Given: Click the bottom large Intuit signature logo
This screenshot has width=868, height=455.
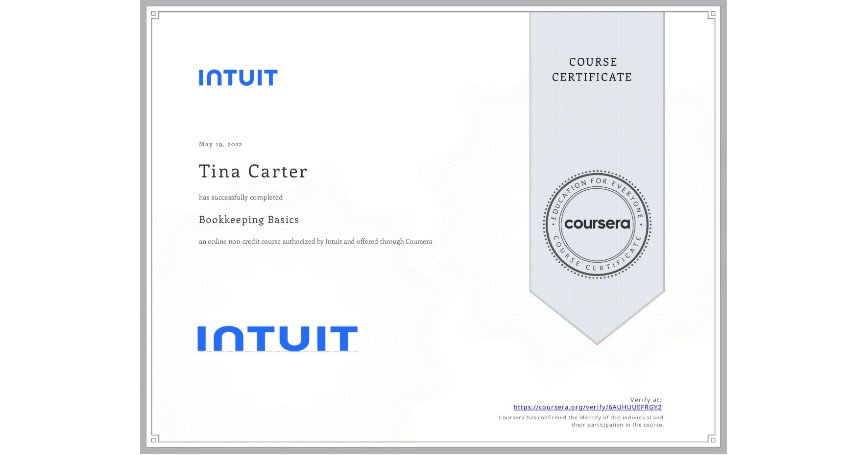Looking at the screenshot, I should 277,336.
